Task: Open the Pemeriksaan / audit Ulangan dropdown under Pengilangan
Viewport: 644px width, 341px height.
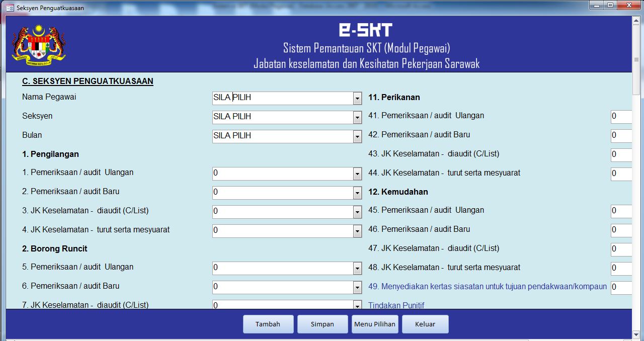Action: click(x=357, y=173)
